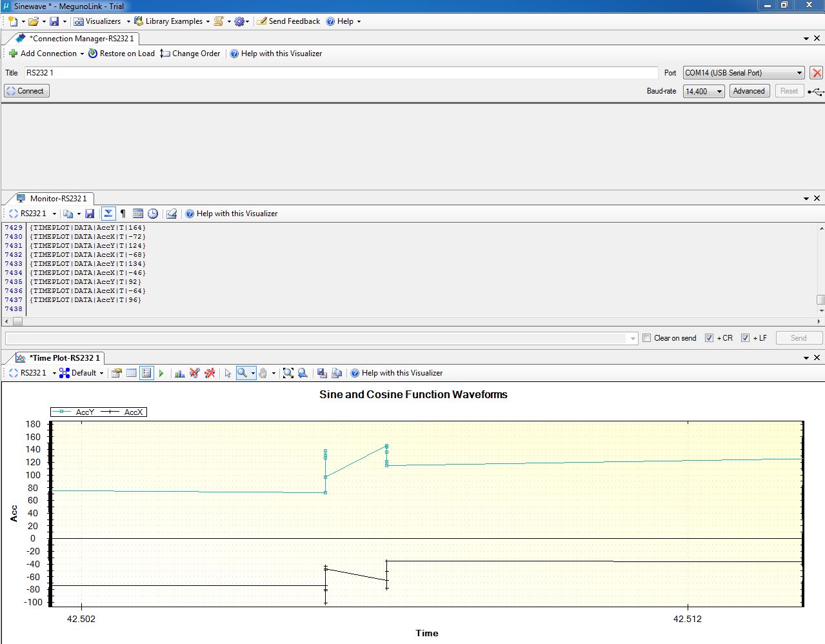Click the New project icon in main toolbar
This screenshot has height=644, width=825.
point(13,21)
